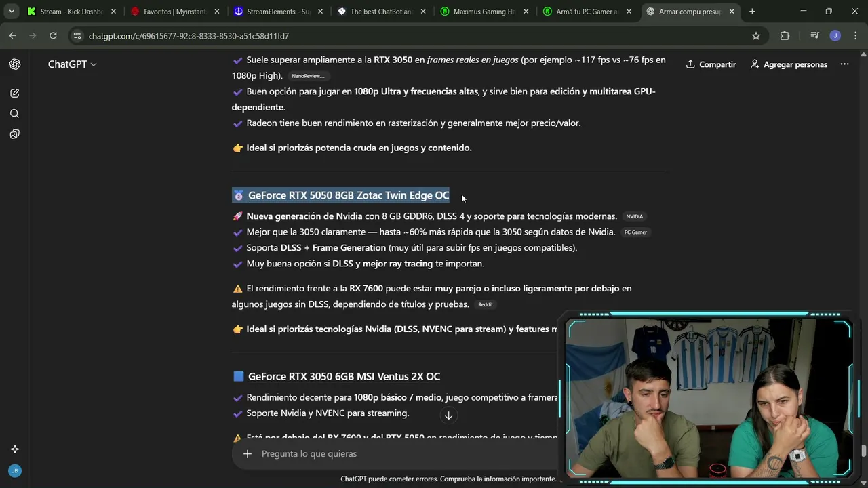Open JB profile avatar in sidebar
This screenshot has width=868, height=488.
(15, 470)
